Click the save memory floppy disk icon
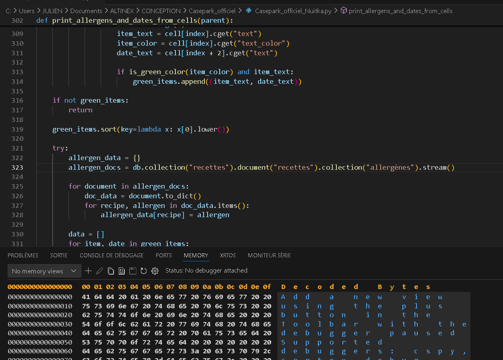This screenshot has height=360, width=503. point(133,271)
